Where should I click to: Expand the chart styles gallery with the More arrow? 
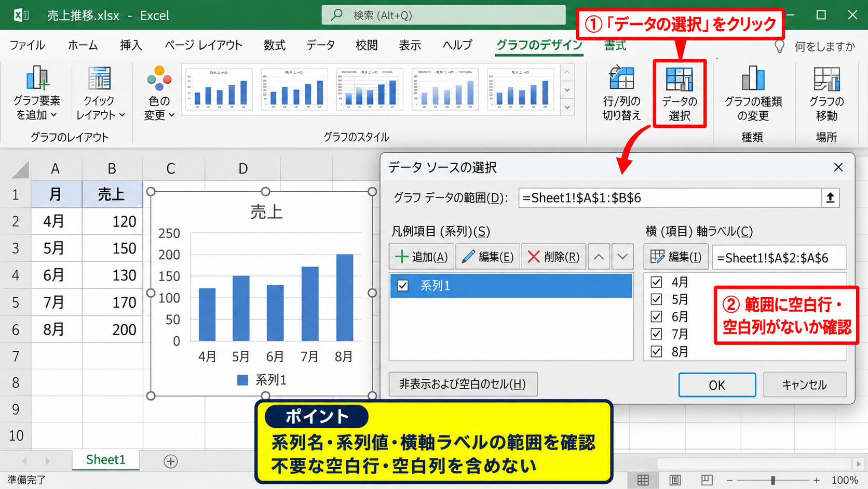pyautogui.click(x=567, y=108)
